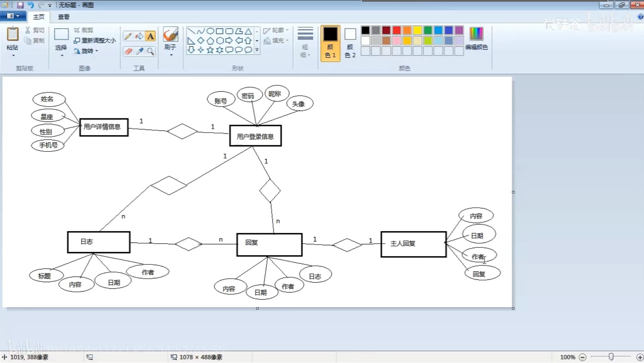Pick the Rounded rectangle shape

pyautogui.click(x=229, y=31)
